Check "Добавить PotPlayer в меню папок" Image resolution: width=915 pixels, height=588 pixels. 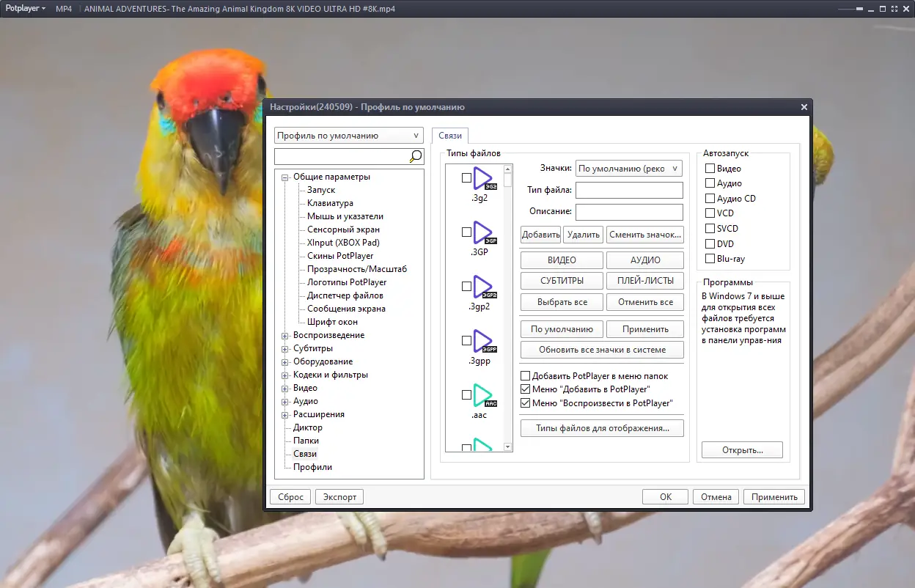(x=525, y=376)
